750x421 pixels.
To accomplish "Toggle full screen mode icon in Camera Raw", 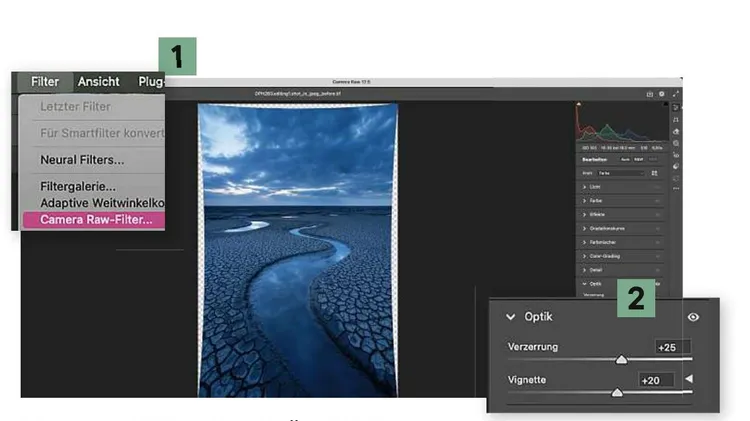I will coord(677,94).
